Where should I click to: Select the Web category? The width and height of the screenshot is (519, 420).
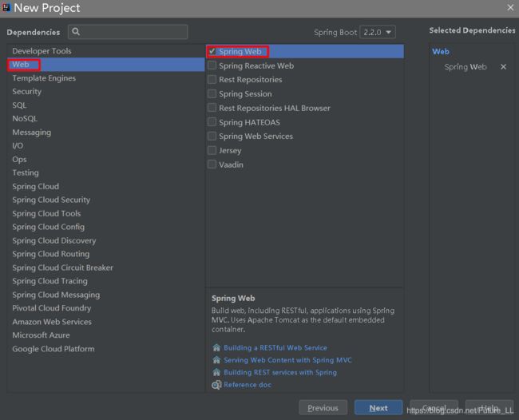tap(106, 65)
